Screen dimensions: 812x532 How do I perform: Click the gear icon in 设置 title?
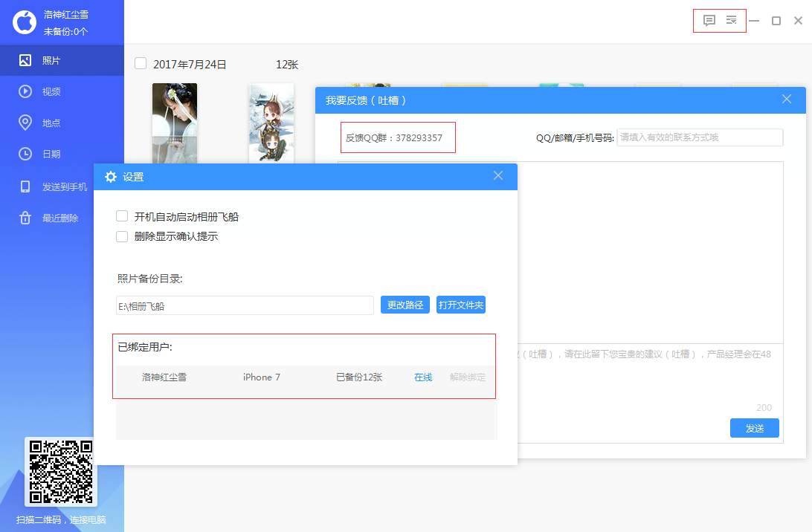click(111, 177)
